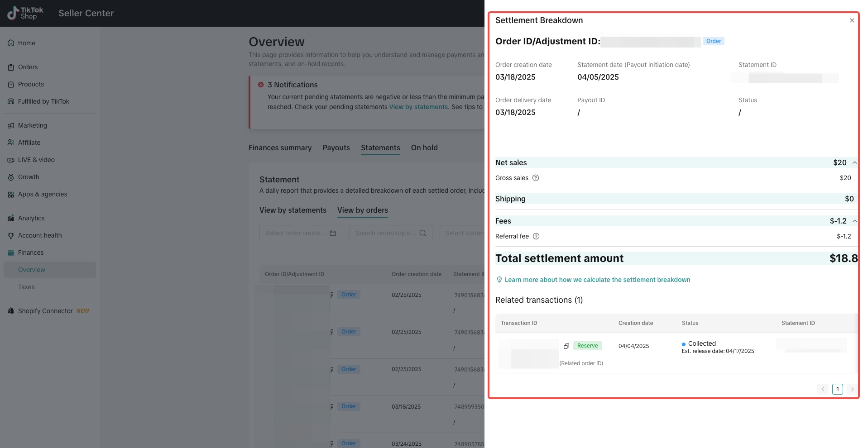Image resolution: width=868 pixels, height=448 pixels.
Task: Select page 1 in pagination
Action: tap(837, 389)
